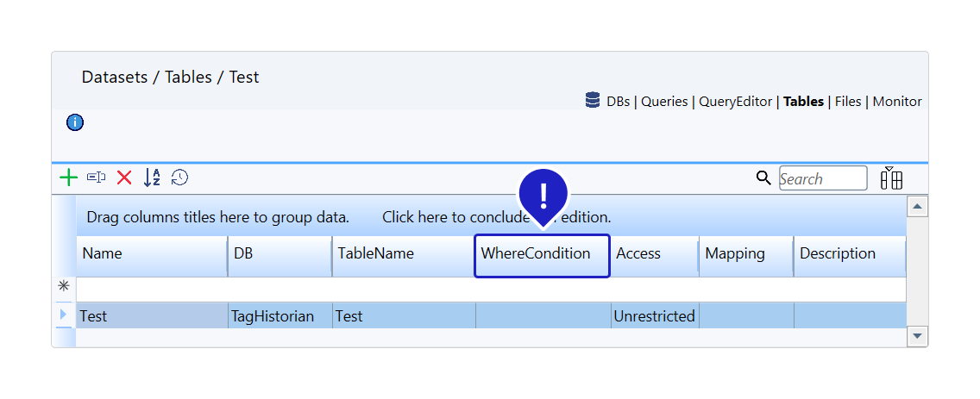Click the magnifier search icon
Image resolution: width=980 pixels, height=399 pixels.
[x=763, y=178]
